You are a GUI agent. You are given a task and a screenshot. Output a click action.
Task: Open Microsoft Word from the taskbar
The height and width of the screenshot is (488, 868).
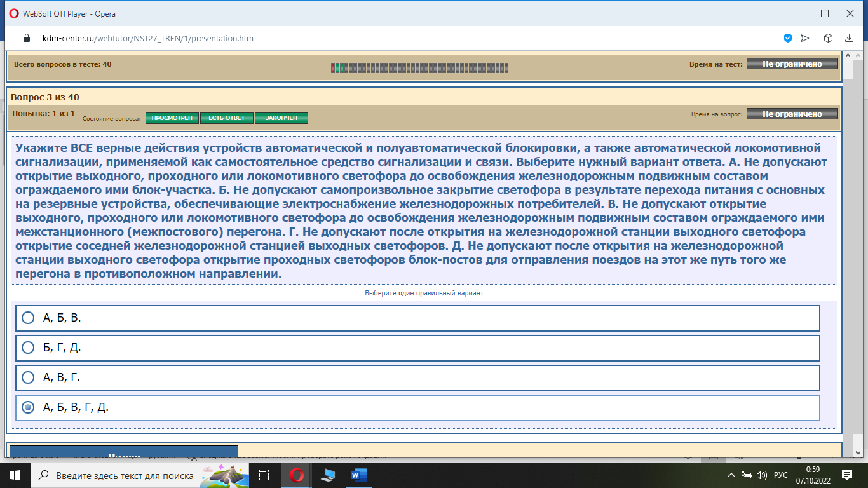[x=359, y=475]
